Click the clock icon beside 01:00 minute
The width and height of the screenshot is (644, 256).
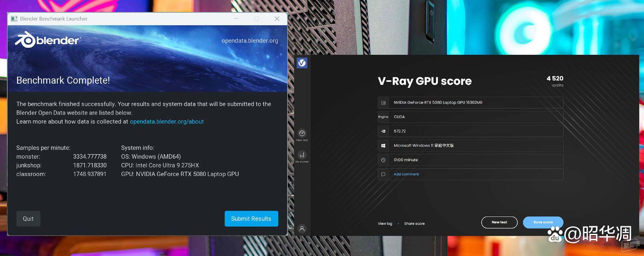coord(383,160)
